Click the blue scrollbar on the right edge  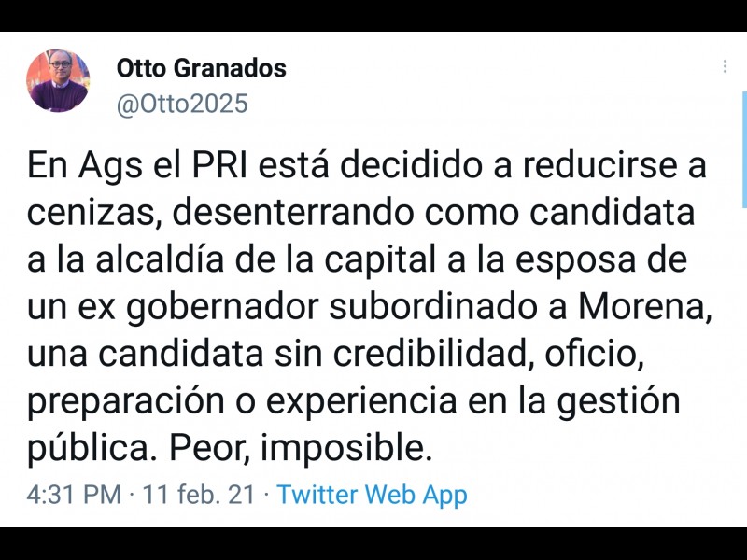(x=743, y=149)
